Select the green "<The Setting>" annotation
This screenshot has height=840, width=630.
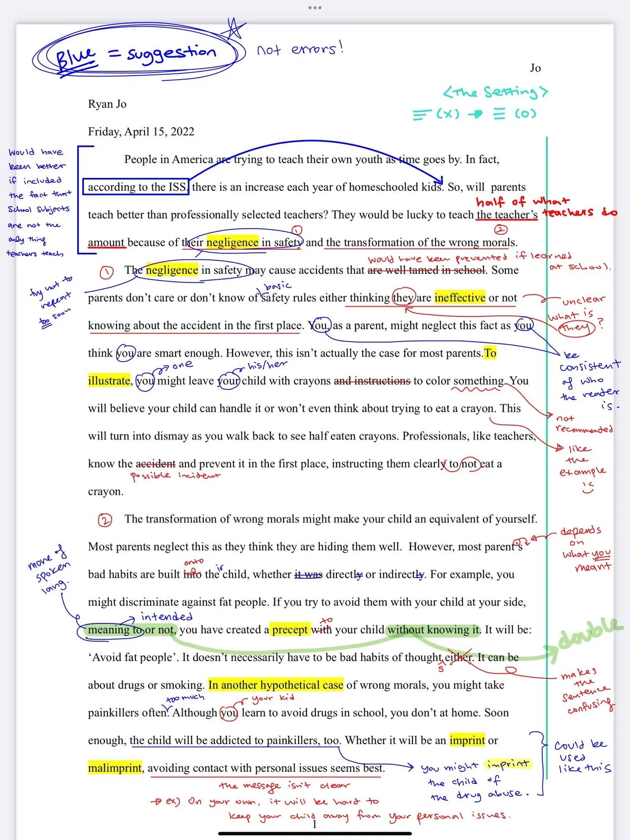click(x=495, y=92)
